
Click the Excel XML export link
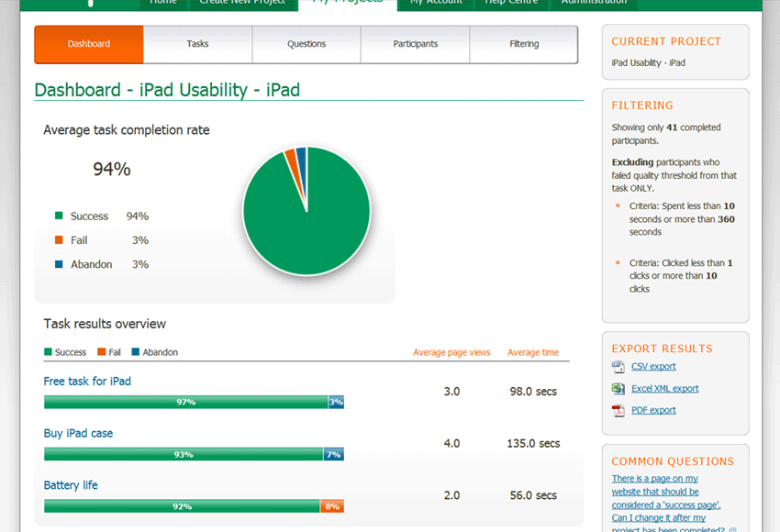click(664, 388)
